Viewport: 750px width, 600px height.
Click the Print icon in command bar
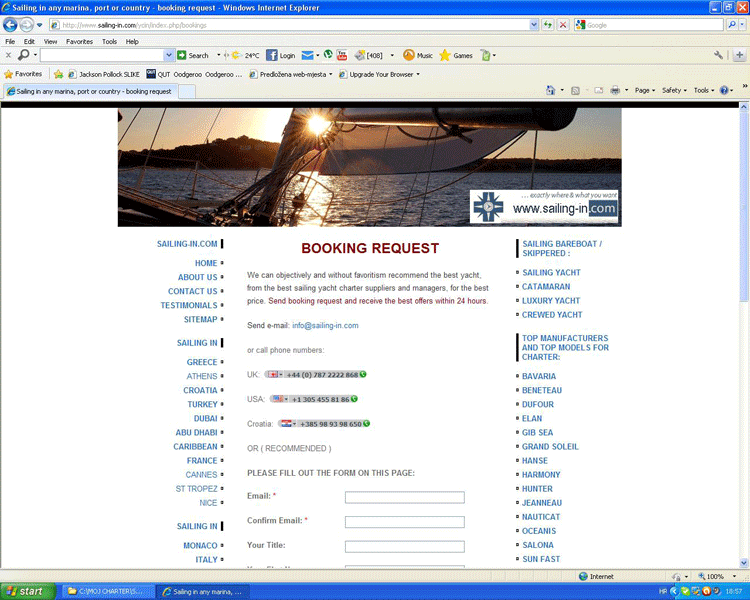point(615,90)
